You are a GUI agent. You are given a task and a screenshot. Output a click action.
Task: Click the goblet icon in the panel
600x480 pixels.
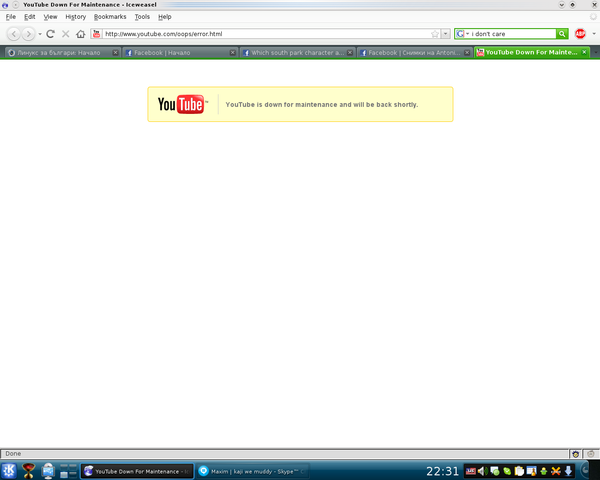tap(29, 471)
